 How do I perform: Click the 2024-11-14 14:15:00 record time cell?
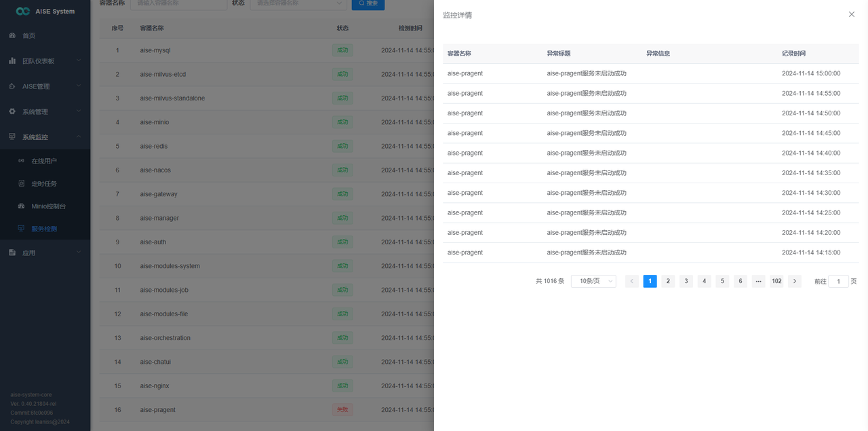(811, 252)
